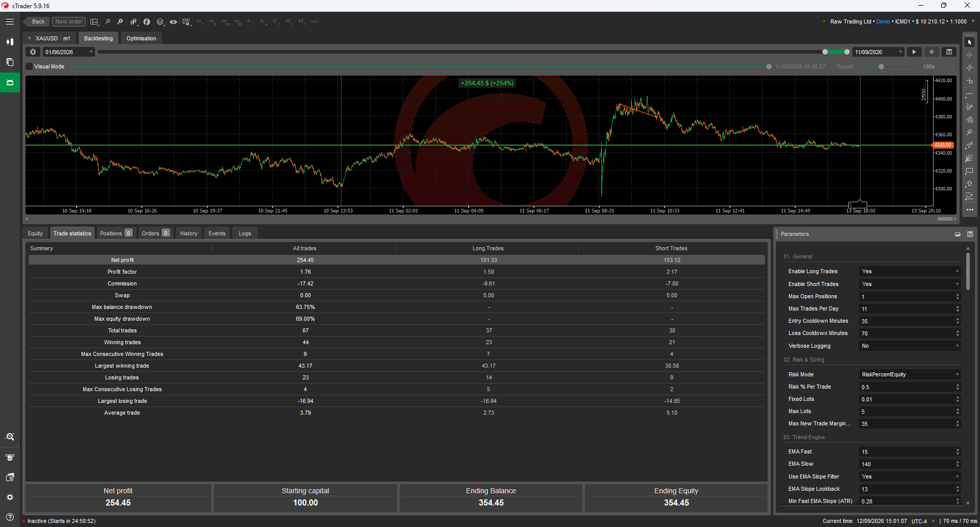
Task: Open the start date 01/06/2026 dropdown
Action: tap(68, 52)
